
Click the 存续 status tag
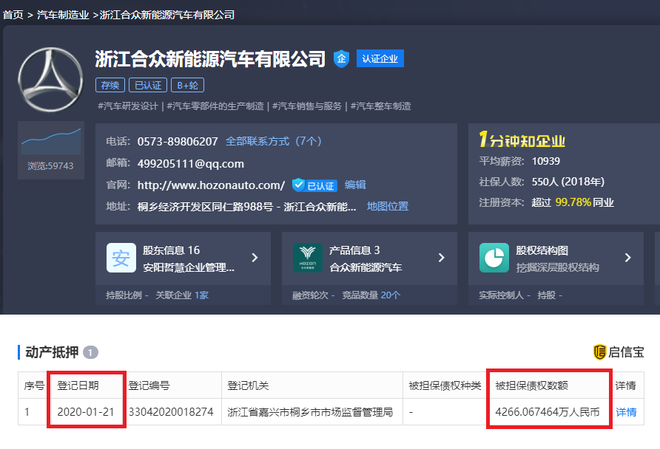coord(110,85)
